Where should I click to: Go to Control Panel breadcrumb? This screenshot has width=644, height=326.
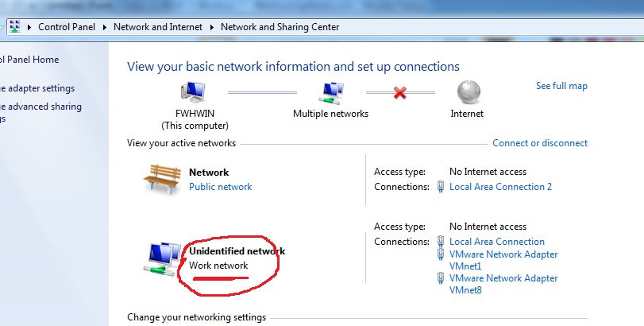[x=67, y=27]
